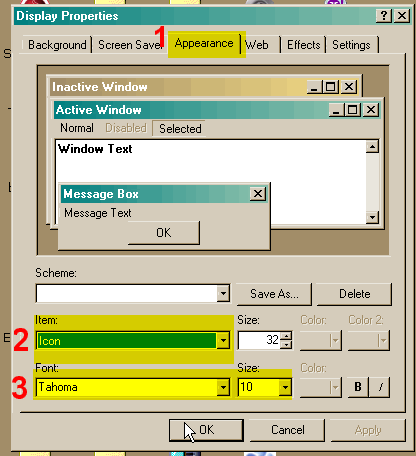The height and width of the screenshot is (456, 416).
Task: Toggle italic font style
Action: tap(380, 387)
